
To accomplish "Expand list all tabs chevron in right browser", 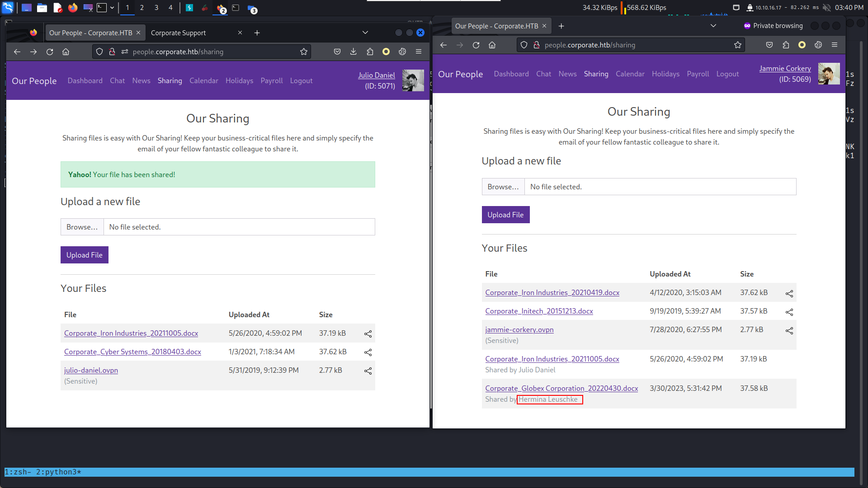I will tap(713, 26).
